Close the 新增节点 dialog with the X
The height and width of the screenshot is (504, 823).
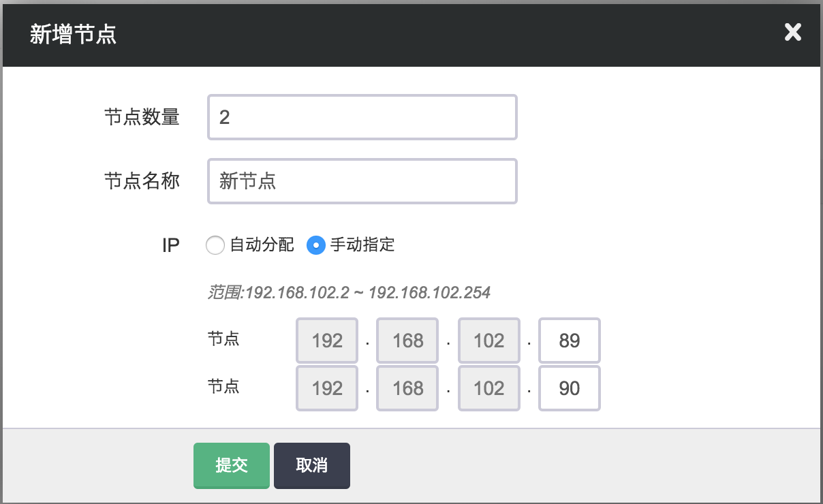pos(792,32)
